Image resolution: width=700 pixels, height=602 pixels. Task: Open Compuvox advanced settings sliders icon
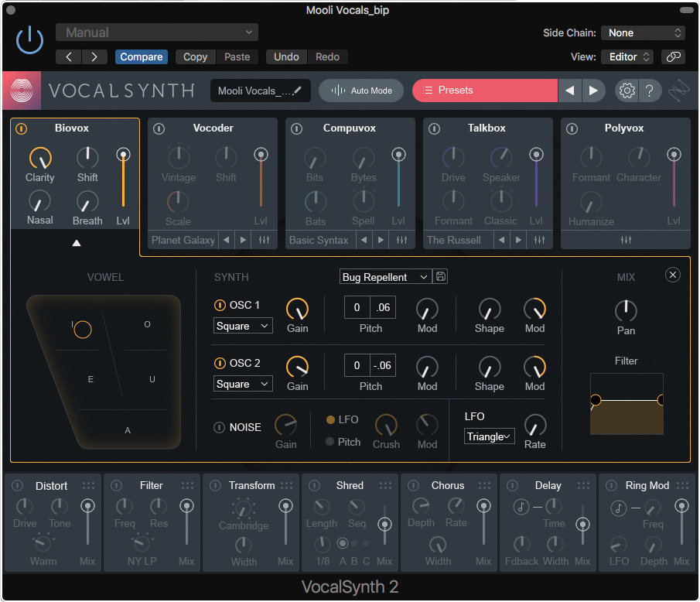pos(401,240)
